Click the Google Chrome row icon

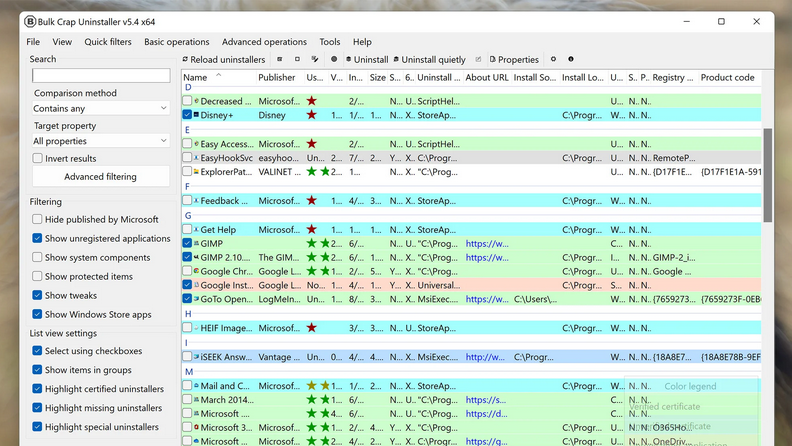[196, 271]
